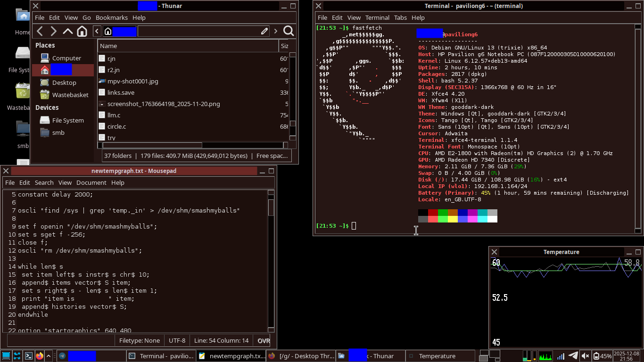The height and width of the screenshot is (362, 644).
Task: Launch Firefox from the panel launcher
Action: pos(40,356)
